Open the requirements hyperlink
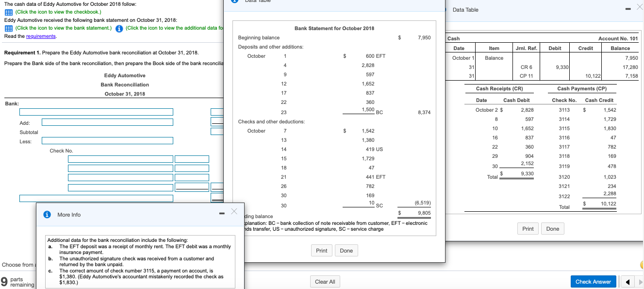This screenshot has height=289, width=644. (x=41, y=36)
